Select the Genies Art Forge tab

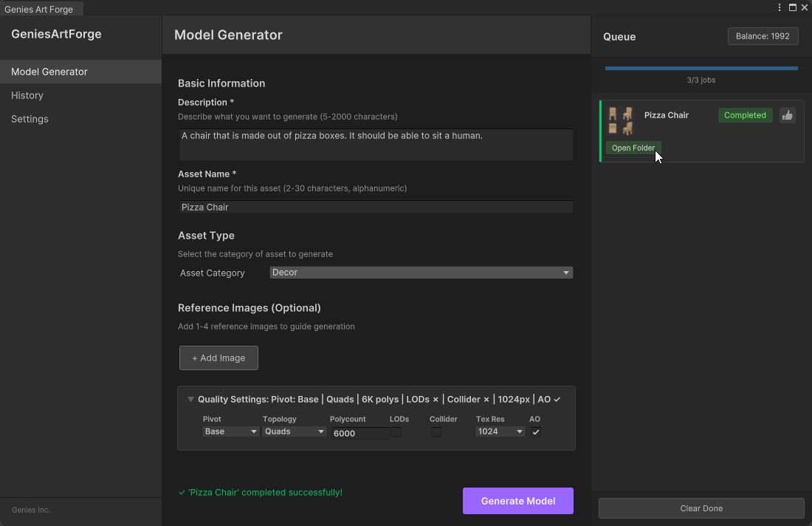[39, 9]
